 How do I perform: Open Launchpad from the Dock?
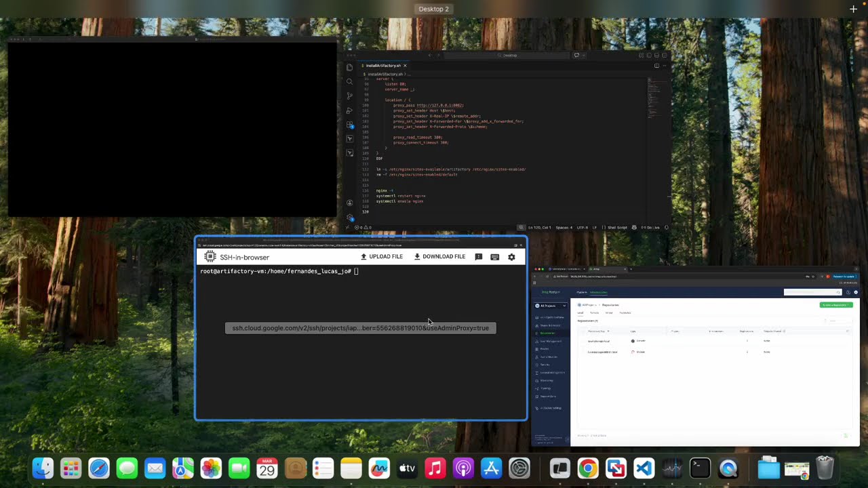coord(71,468)
